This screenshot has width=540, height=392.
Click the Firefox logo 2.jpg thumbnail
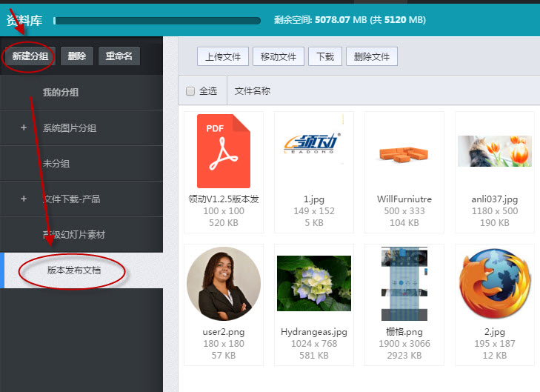[494, 283]
